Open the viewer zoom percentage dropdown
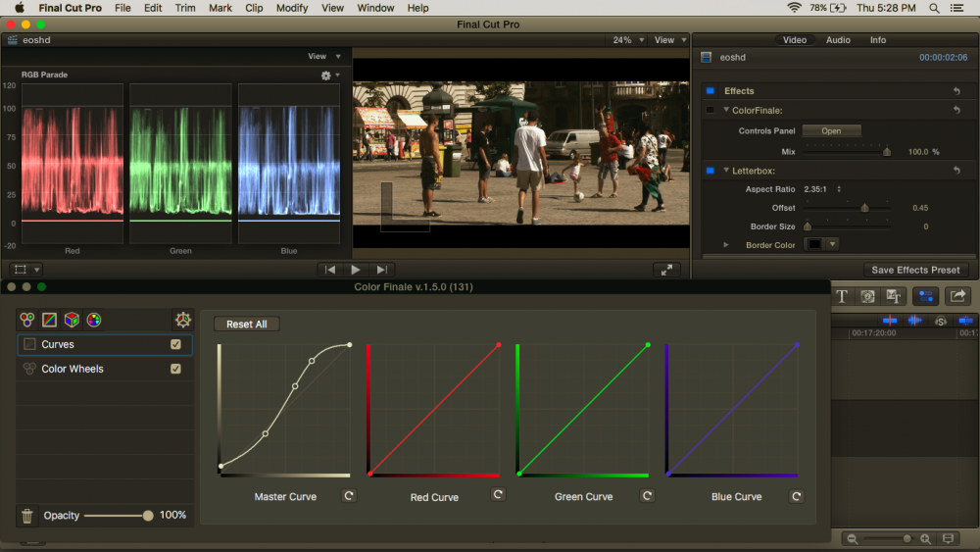This screenshot has height=552, width=980. point(628,40)
